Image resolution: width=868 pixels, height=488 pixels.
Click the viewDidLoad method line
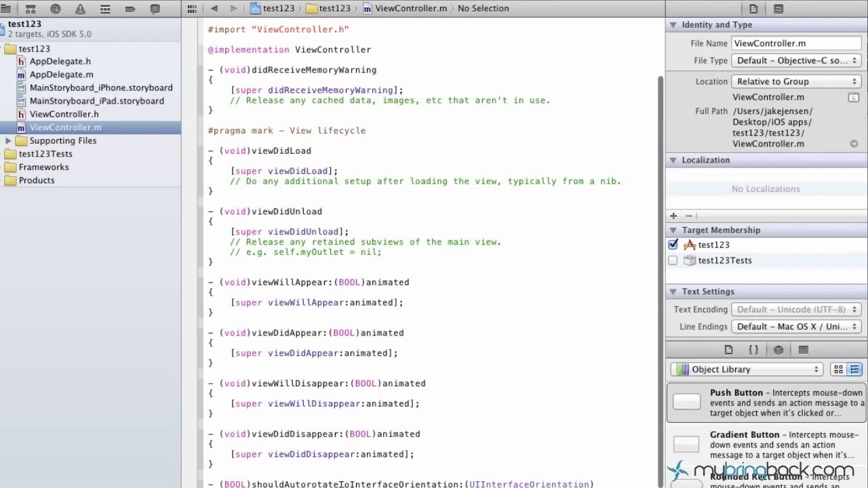pyautogui.click(x=260, y=151)
